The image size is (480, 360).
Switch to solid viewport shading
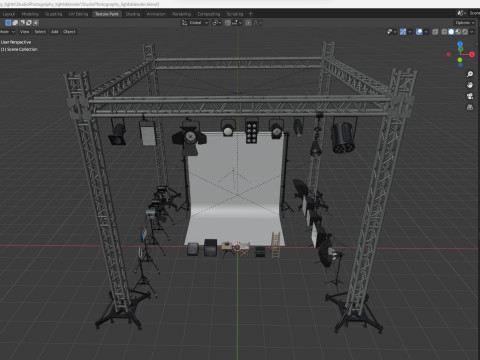(451, 32)
